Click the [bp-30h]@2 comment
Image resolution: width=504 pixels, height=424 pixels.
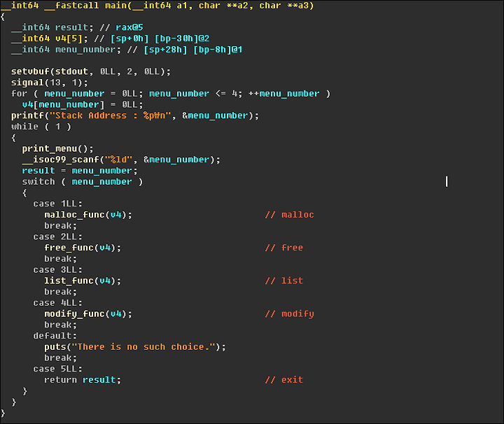click(182, 38)
